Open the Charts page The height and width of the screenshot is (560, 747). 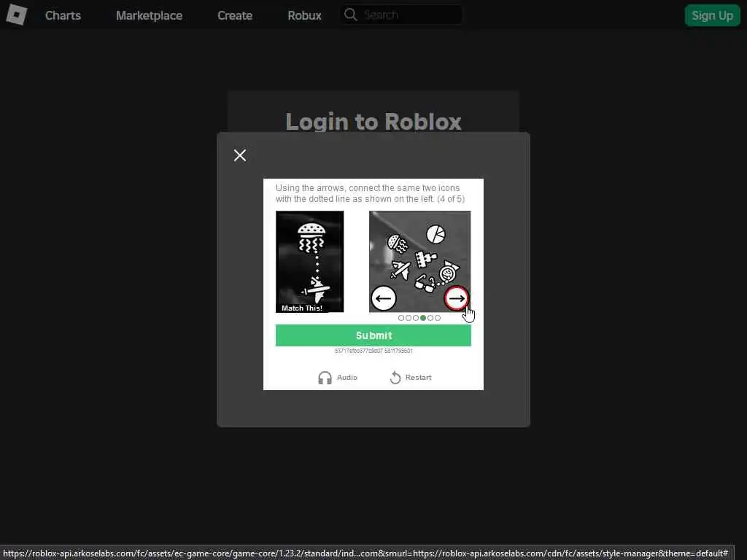click(63, 15)
